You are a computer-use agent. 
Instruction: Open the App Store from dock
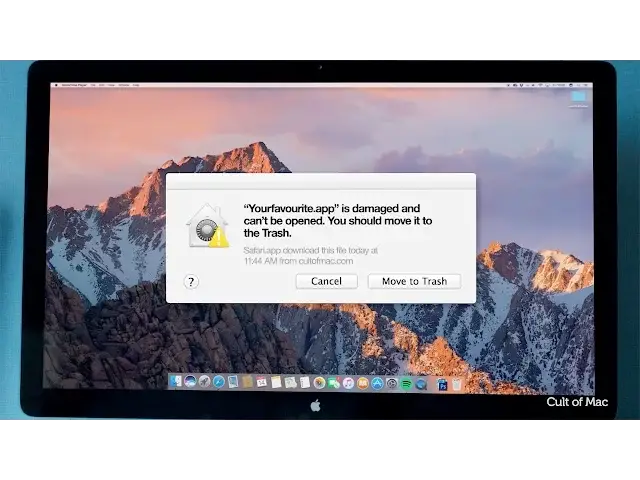tap(378, 383)
